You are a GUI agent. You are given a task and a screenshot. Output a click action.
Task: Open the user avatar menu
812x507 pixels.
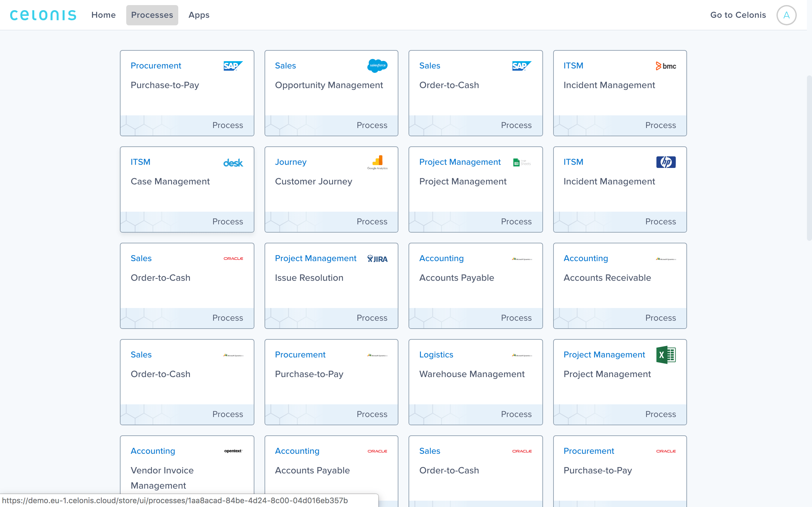pos(786,15)
